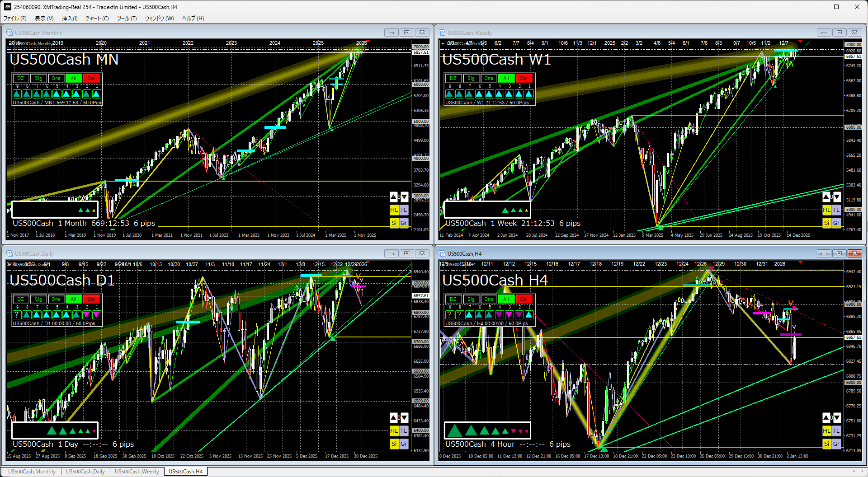This screenshot has height=477, width=868.
Task: Click the number 9 question mark icon in H4 panel
Action: 449,315
